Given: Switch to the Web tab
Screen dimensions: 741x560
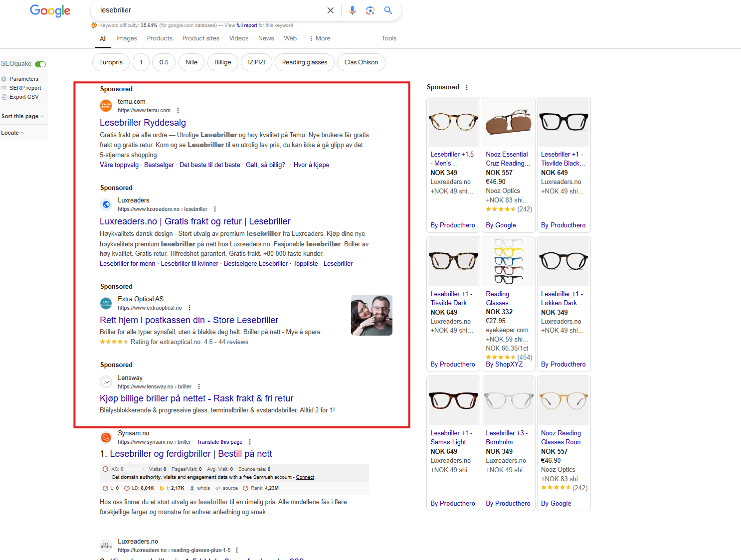Looking at the screenshot, I should [290, 38].
